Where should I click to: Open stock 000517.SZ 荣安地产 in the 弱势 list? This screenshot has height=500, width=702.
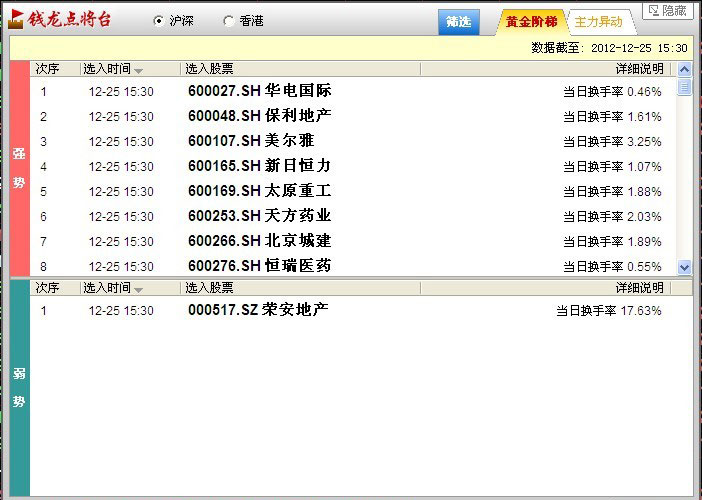(258, 310)
